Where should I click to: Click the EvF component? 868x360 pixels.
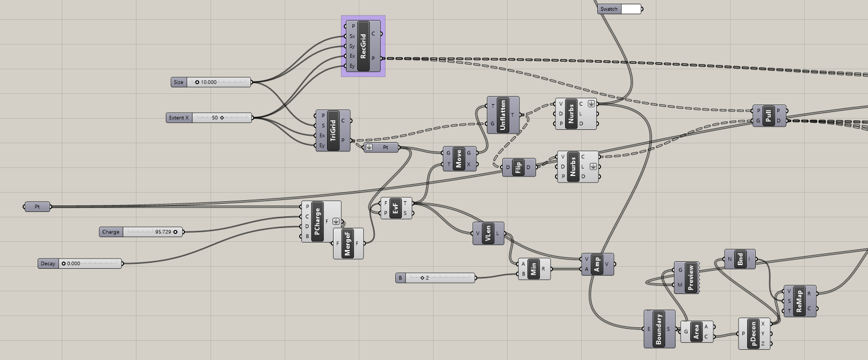coord(395,208)
